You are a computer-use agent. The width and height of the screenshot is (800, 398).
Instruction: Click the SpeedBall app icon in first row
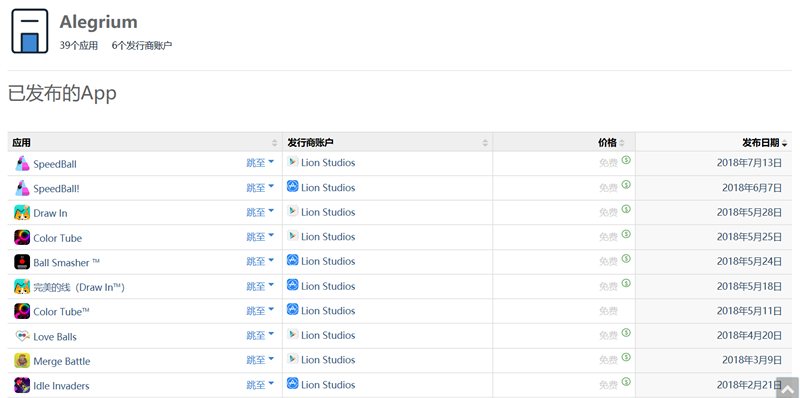coord(22,163)
